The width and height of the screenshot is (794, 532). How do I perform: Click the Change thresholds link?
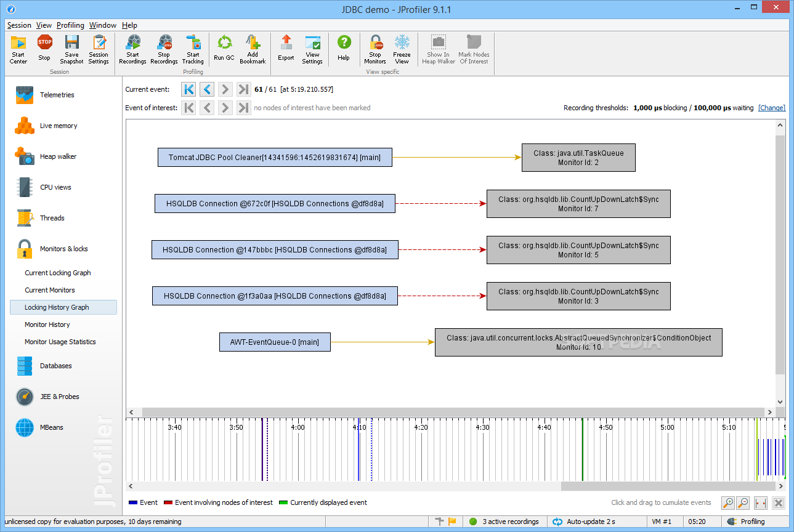(x=772, y=108)
